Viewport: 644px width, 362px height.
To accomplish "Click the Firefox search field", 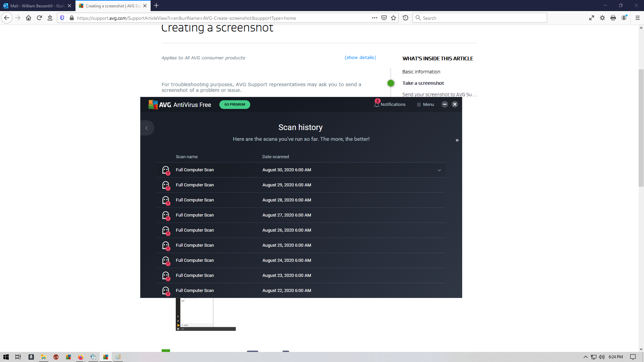I will (480, 18).
